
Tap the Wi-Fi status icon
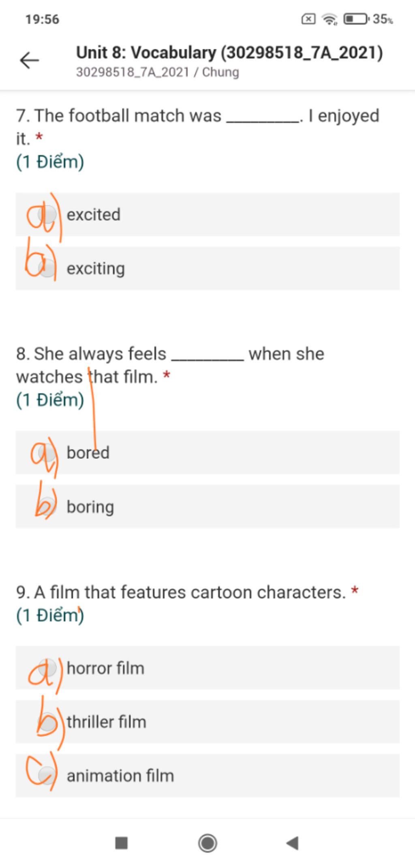[329, 19]
